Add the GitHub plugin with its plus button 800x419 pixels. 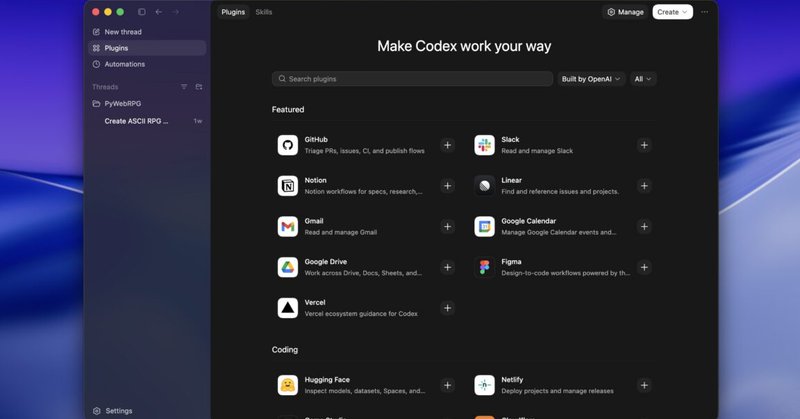pyautogui.click(x=447, y=145)
